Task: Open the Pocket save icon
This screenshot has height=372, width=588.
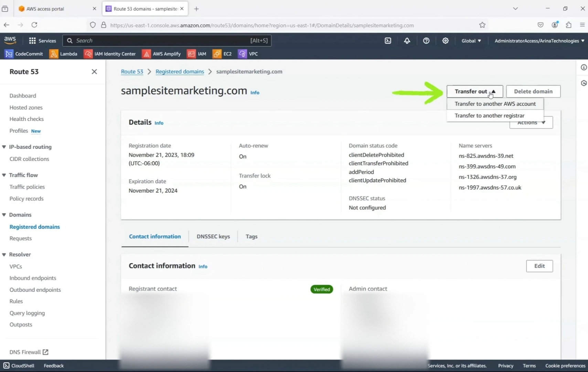Action: tap(541, 25)
